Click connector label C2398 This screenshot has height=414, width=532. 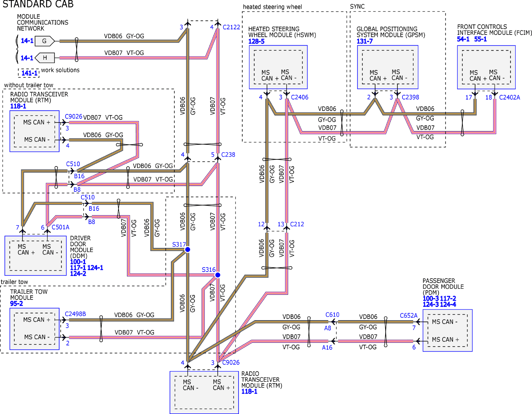click(x=410, y=97)
